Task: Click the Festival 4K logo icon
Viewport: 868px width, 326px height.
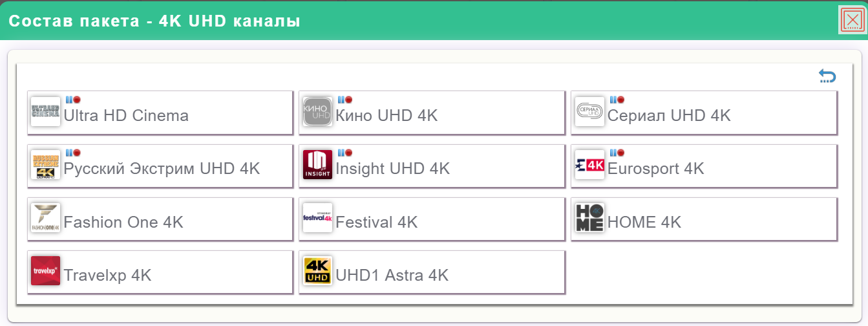Action: click(317, 218)
